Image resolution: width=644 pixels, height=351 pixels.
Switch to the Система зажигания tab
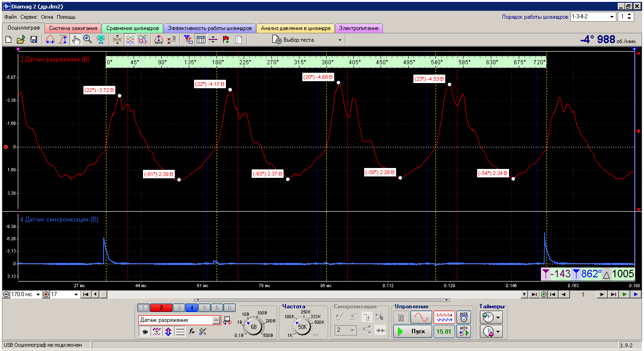[x=73, y=28]
